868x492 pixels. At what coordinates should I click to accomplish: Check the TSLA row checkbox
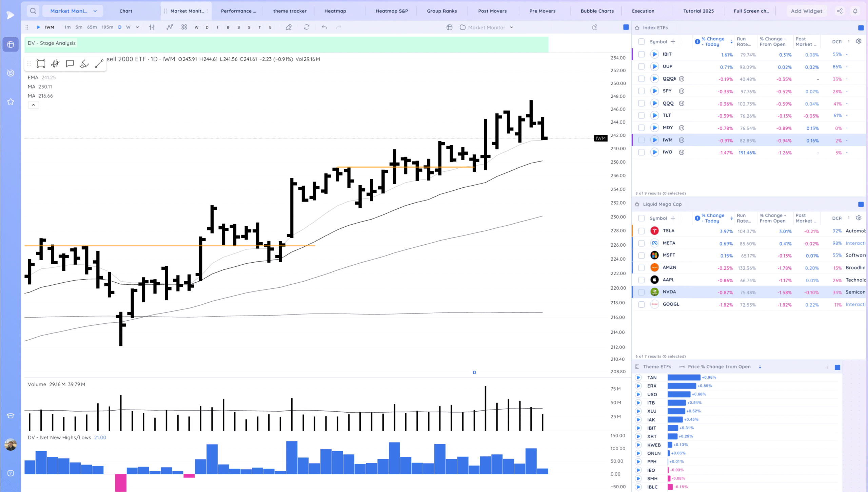[x=641, y=231]
